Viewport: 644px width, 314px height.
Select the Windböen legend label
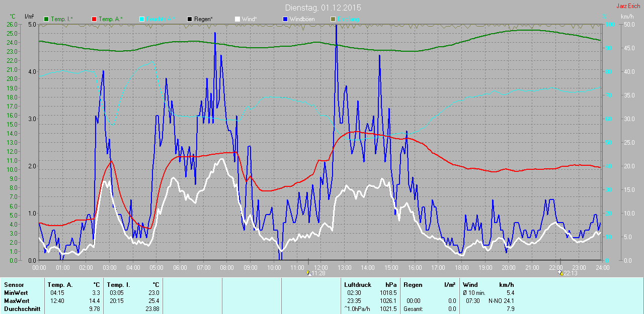[x=301, y=19]
